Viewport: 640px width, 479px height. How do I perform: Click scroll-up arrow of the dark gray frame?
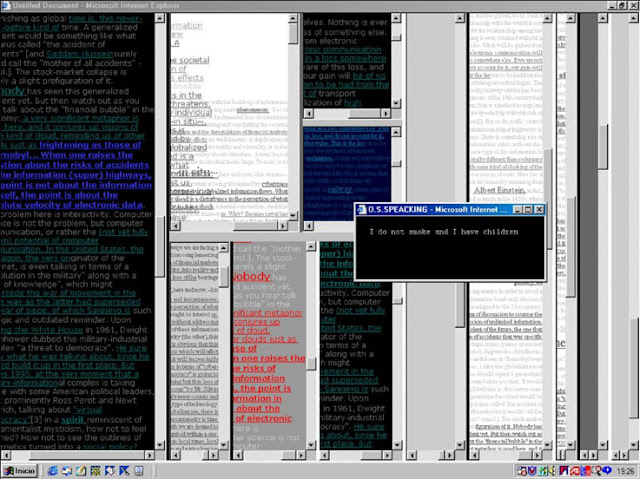point(603,18)
